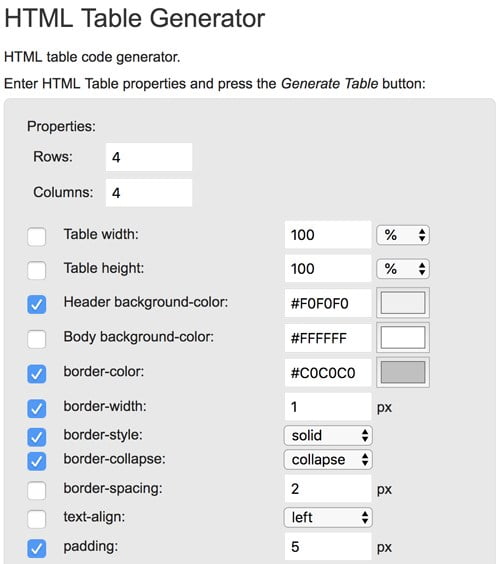Enable the Table width checkbox

(x=37, y=236)
